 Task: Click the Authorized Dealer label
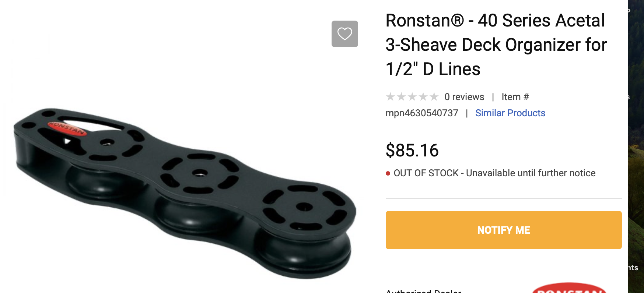tap(423, 290)
